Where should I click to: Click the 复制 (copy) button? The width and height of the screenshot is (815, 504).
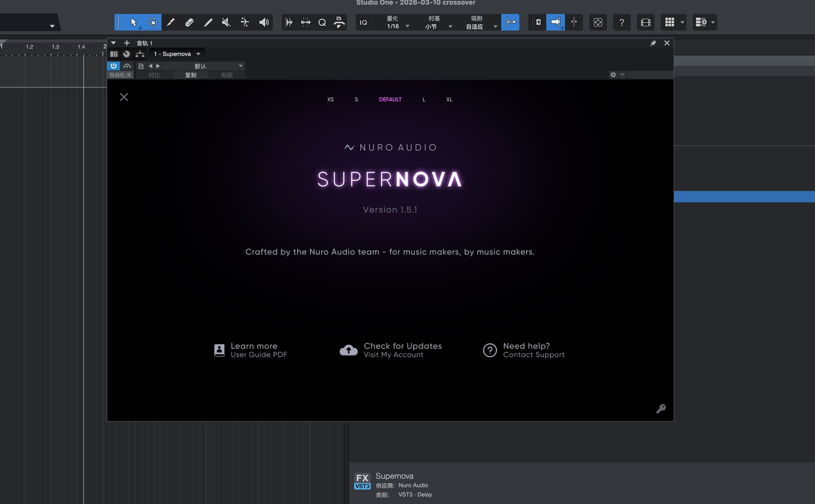coord(191,75)
